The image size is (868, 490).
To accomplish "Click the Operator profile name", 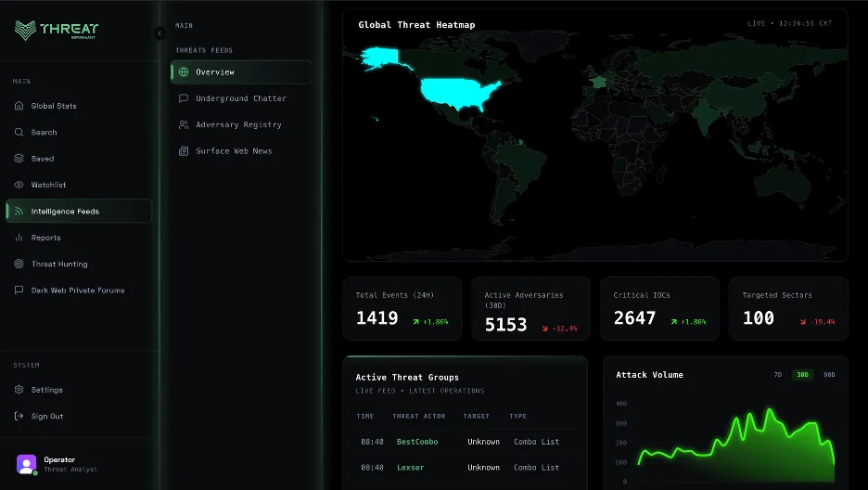I will pos(59,459).
